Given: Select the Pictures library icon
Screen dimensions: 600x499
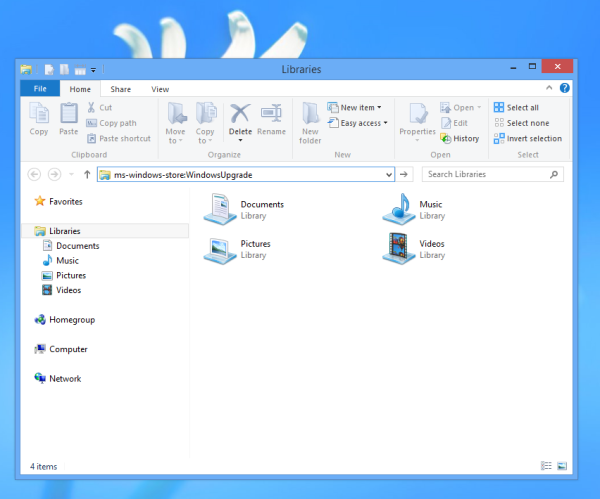Looking at the screenshot, I should pyautogui.click(x=220, y=250).
